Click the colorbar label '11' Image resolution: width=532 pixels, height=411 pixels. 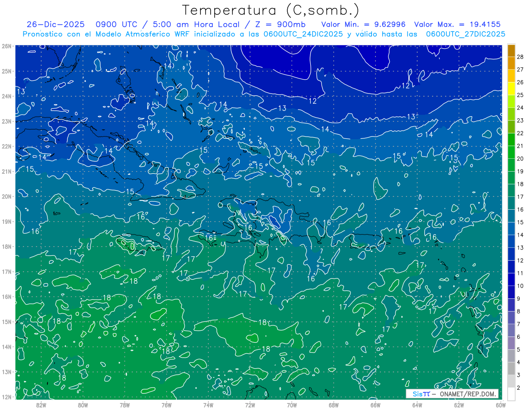(520, 273)
